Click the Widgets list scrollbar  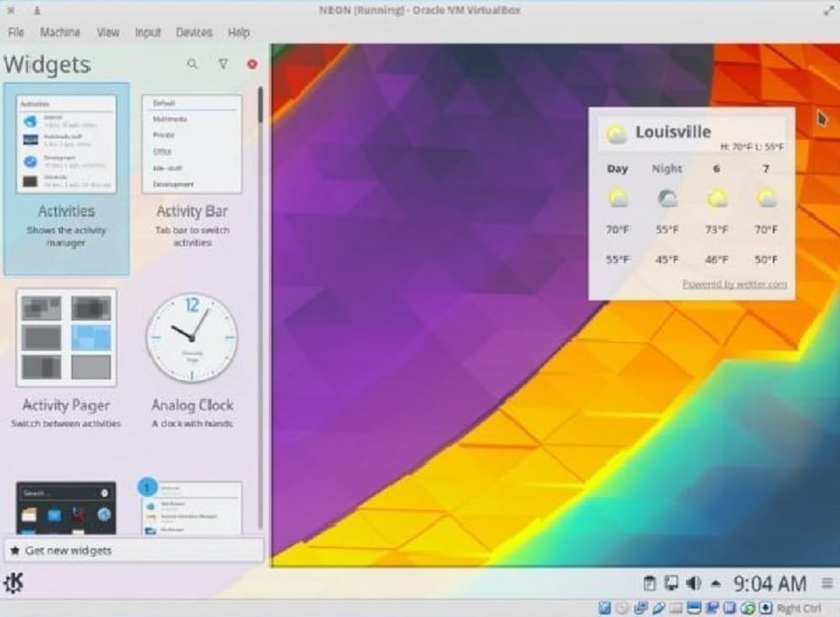260,308
